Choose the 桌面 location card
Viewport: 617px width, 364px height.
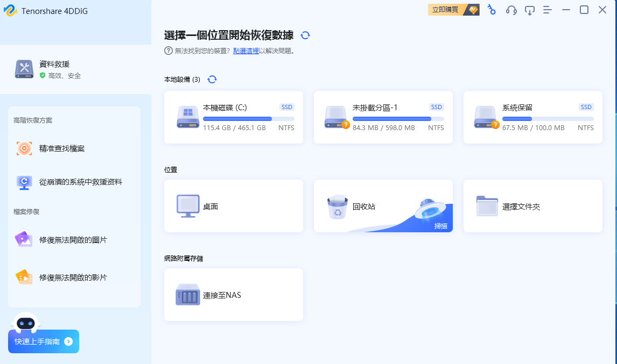click(x=233, y=206)
